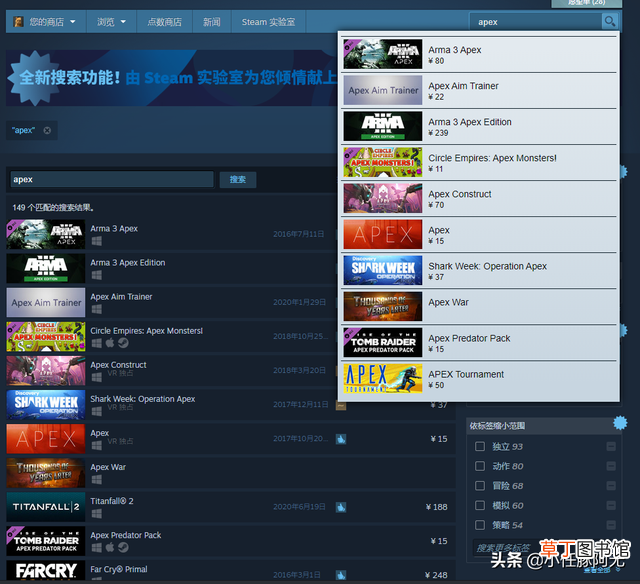Click the magnifier search icon in the store header
The image size is (640, 584).
click(x=609, y=21)
